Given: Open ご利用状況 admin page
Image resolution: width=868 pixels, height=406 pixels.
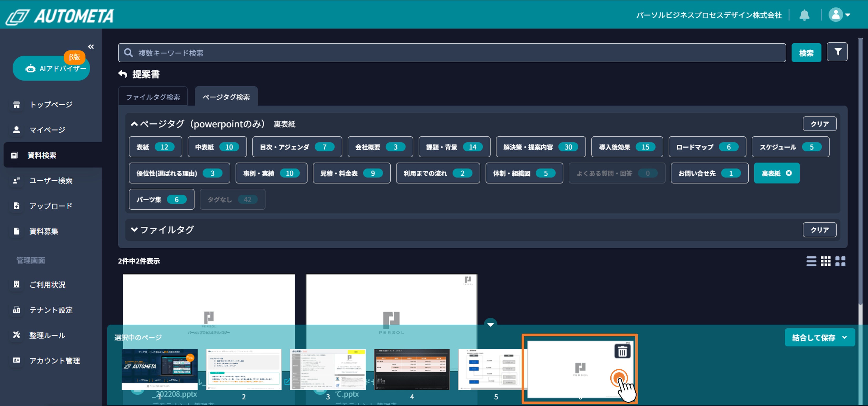Looking at the screenshot, I should [x=47, y=285].
